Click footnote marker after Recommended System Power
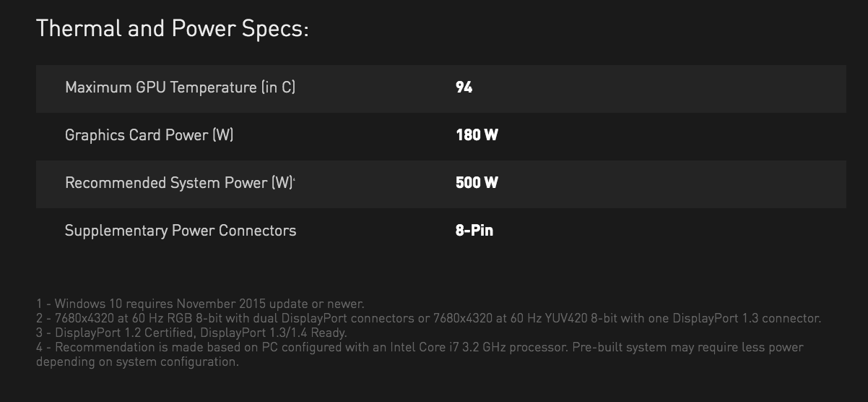 click(x=295, y=179)
